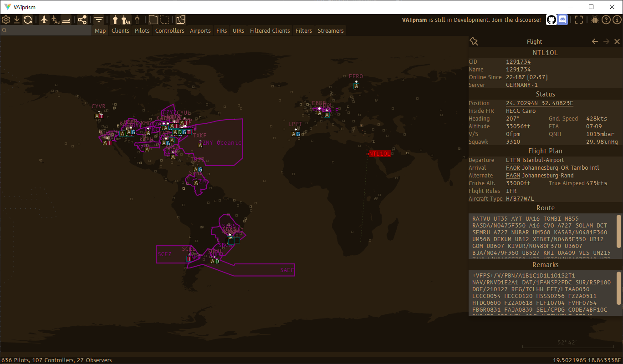Open the about info icon
Screen dimensions: 623x364
tap(617, 20)
